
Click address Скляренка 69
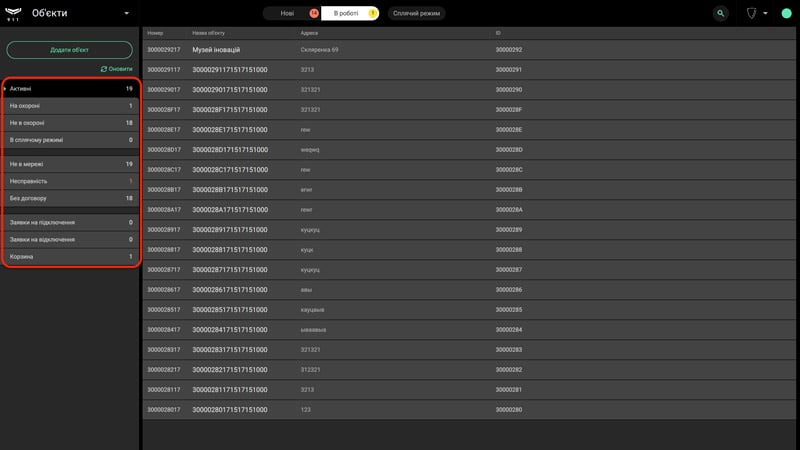[x=319, y=50]
